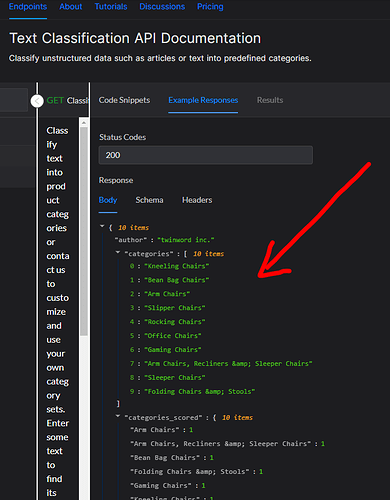This screenshot has height=500, width=390.
Task: Switch to the Discussions tab
Action: click(162, 7)
